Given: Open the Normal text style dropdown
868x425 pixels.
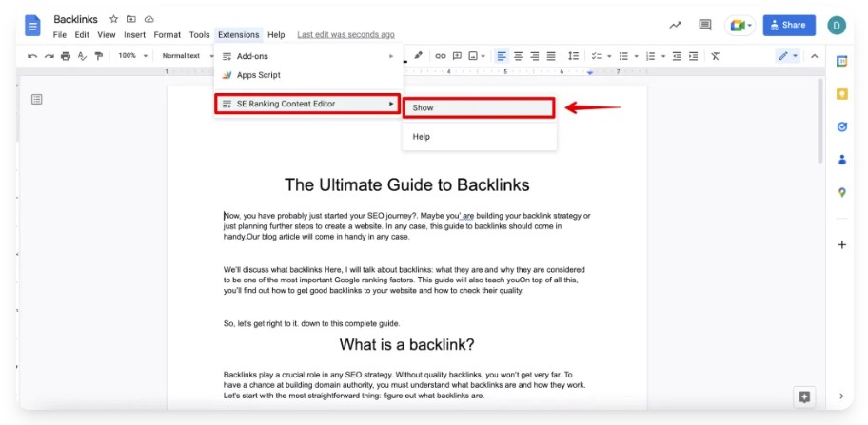Looking at the screenshot, I should tap(187, 56).
